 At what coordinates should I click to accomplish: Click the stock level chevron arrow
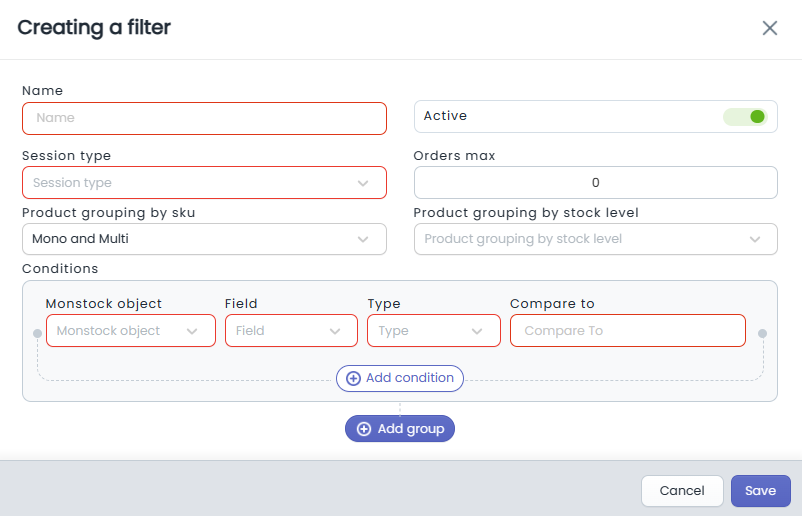pyautogui.click(x=755, y=239)
